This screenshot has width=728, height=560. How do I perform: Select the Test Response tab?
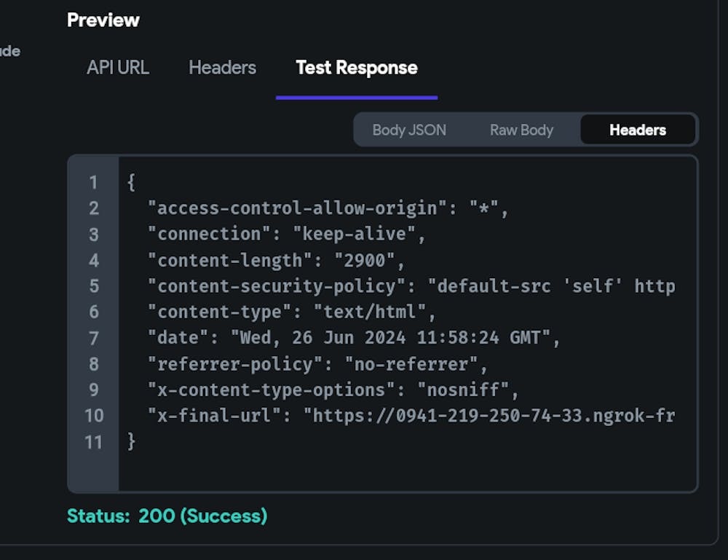click(356, 68)
